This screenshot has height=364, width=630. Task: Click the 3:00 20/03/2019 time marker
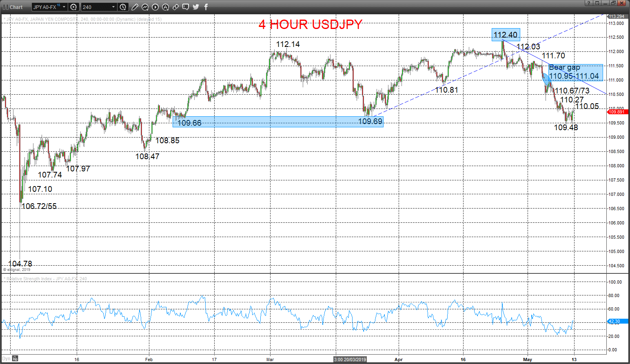tap(350, 360)
